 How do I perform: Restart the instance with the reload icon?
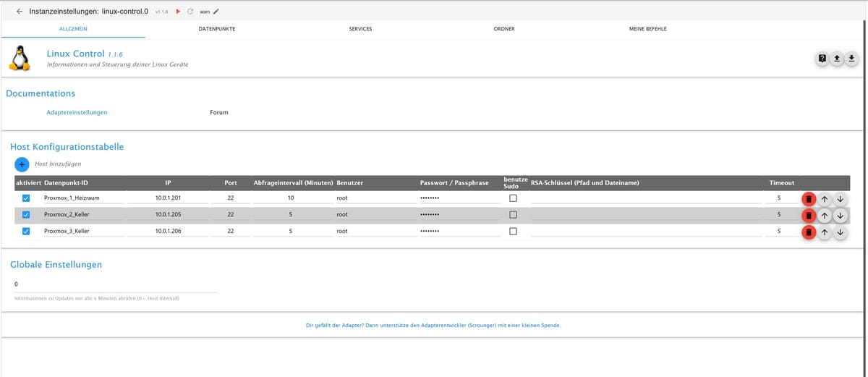click(190, 12)
